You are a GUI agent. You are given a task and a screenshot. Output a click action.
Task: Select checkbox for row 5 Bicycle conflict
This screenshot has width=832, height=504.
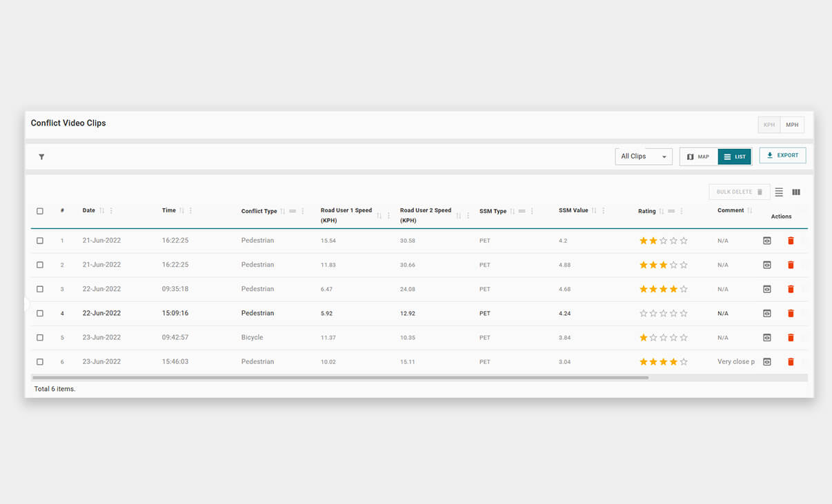click(x=40, y=338)
